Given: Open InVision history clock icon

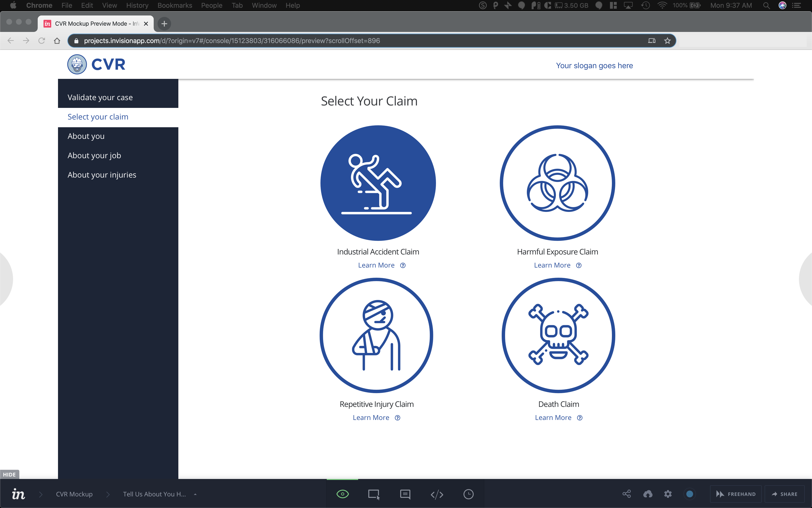Looking at the screenshot, I should tap(468, 494).
